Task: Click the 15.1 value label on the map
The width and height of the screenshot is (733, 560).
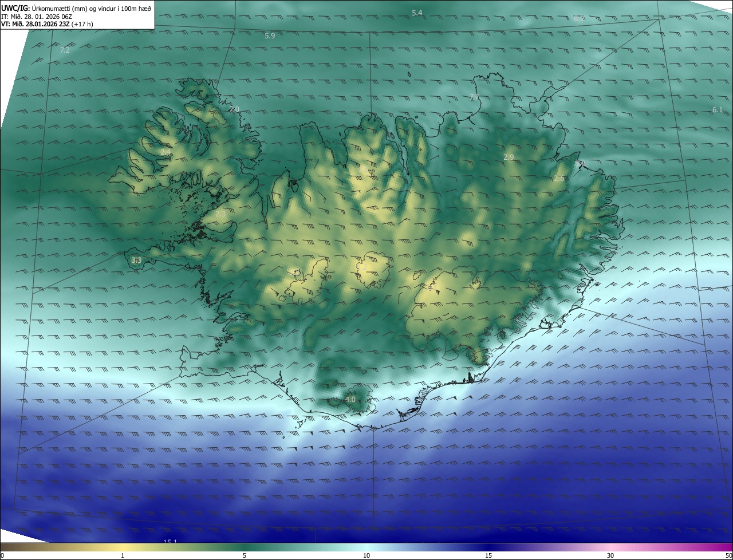Action: pos(170,542)
